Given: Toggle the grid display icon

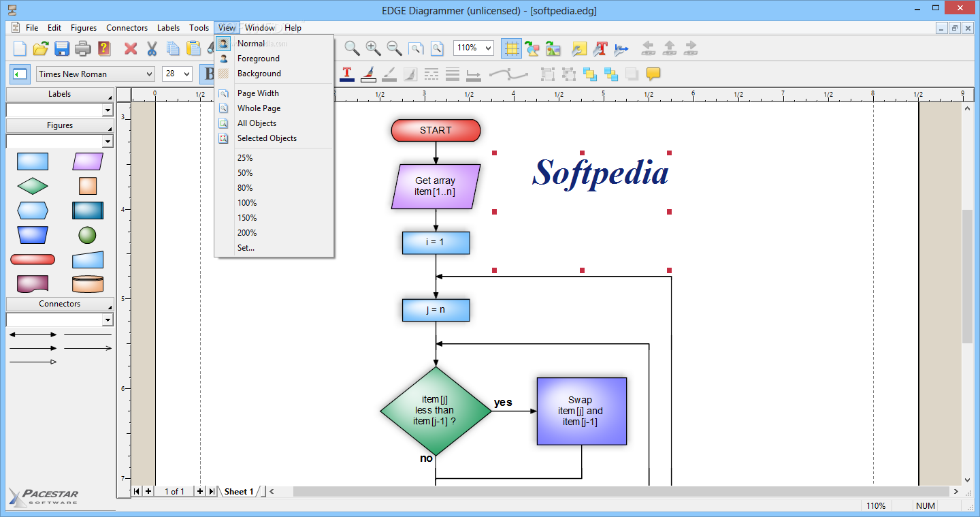Looking at the screenshot, I should tap(511, 48).
